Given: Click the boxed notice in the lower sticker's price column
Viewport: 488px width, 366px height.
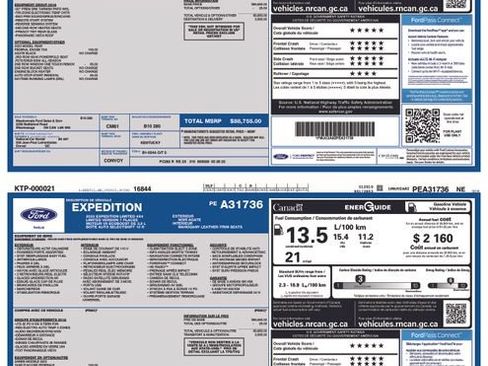Looking at the screenshot, I should tap(214, 347).
